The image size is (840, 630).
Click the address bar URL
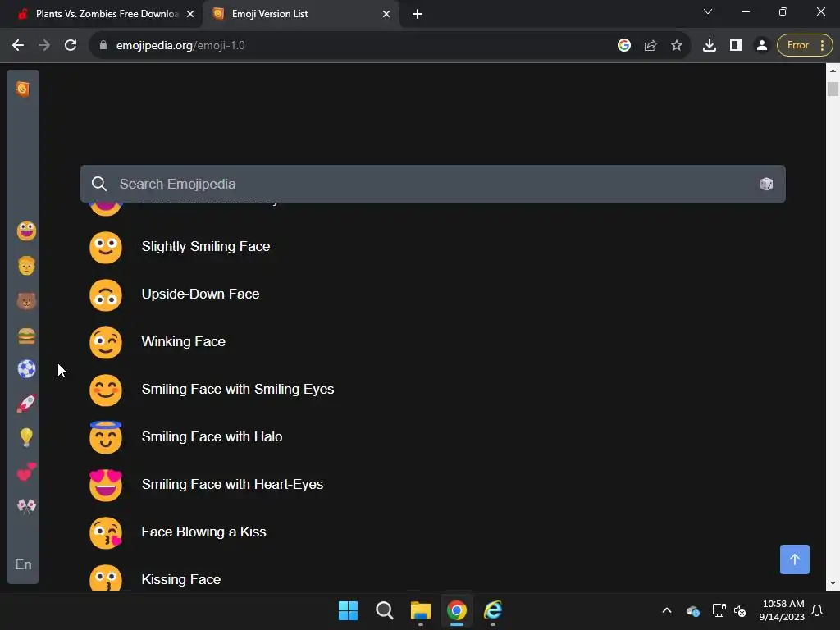tap(180, 46)
